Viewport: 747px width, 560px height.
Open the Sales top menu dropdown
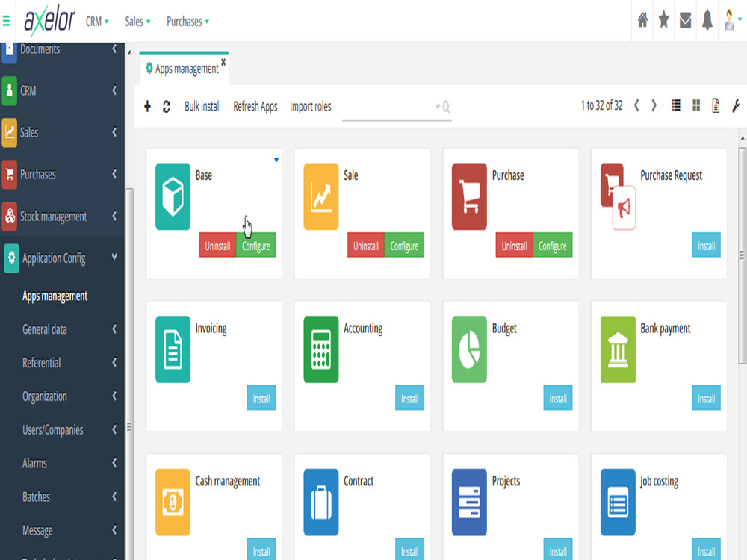point(137,22)
